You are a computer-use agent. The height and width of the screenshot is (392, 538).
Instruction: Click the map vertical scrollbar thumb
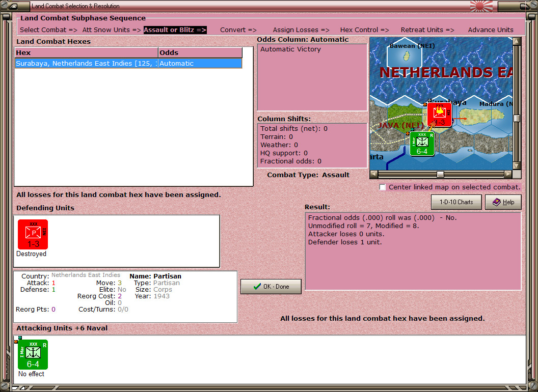coord(517,118)
